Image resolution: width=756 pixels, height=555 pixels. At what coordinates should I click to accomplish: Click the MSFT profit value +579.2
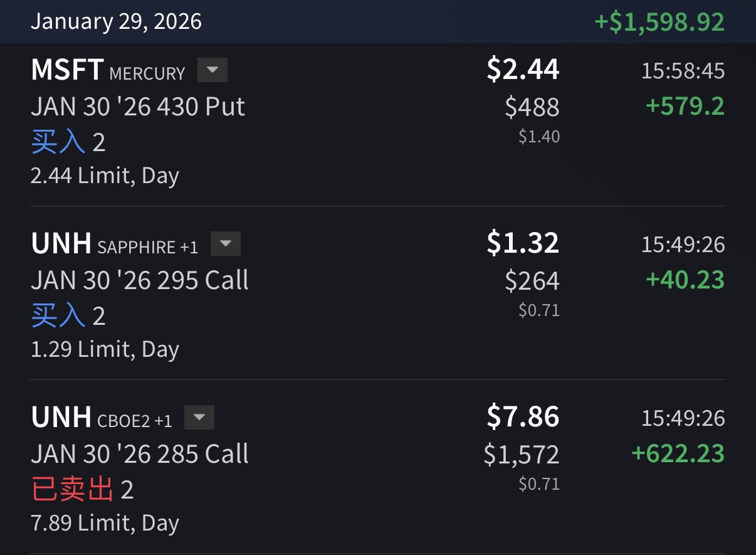pyautogui.click(x=685, y=106)
